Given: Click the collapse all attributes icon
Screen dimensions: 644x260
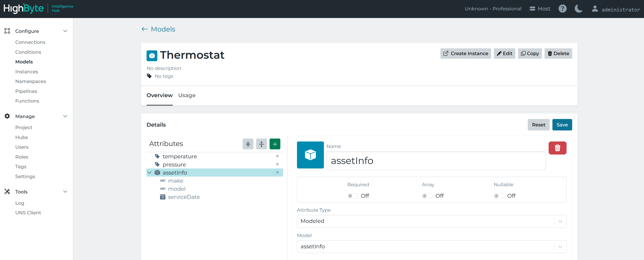Looking at the screenshot, I should pyautogui.click(x=248, y=144).
